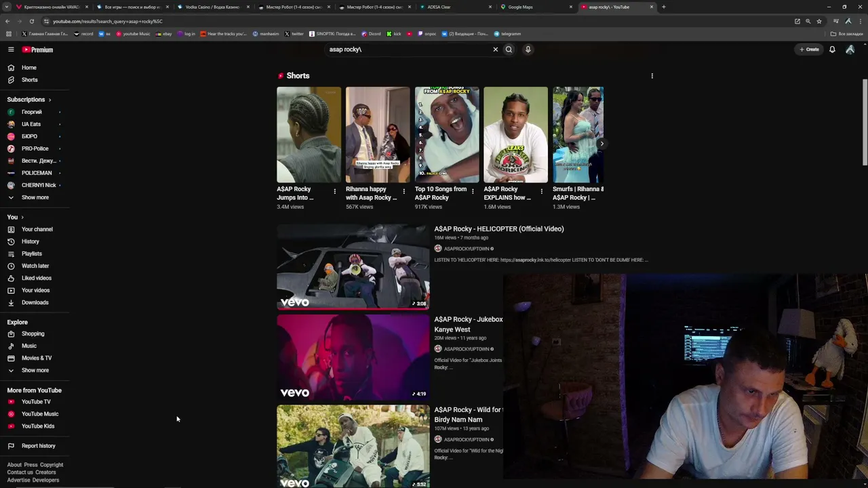Open Report history flag item
Image resolution: width=868 pixels, height=488 pixels.
coord(38,446)
